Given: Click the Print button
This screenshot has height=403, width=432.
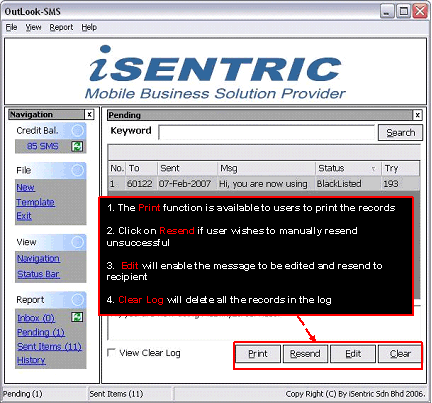Looking at the screenshot, I should [258, 353].
